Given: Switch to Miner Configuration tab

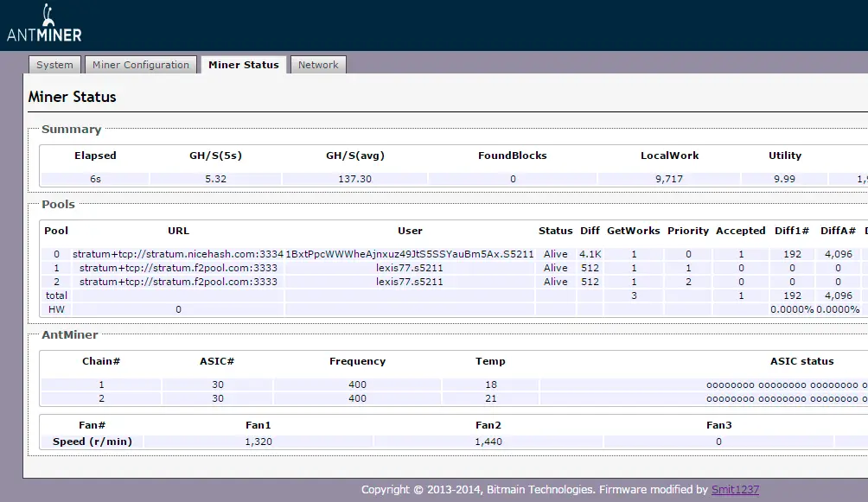Looking at the screenshot, I should tap(141, 65).
